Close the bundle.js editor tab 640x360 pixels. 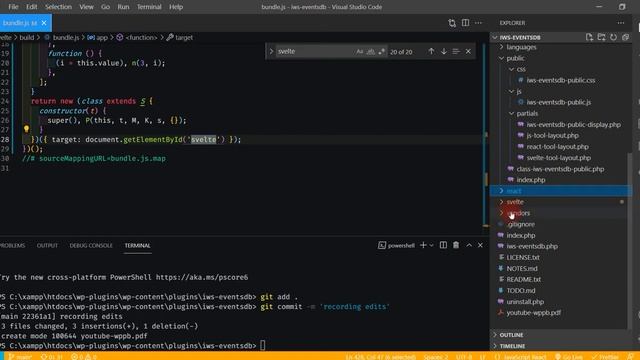(x=44, y=23)
